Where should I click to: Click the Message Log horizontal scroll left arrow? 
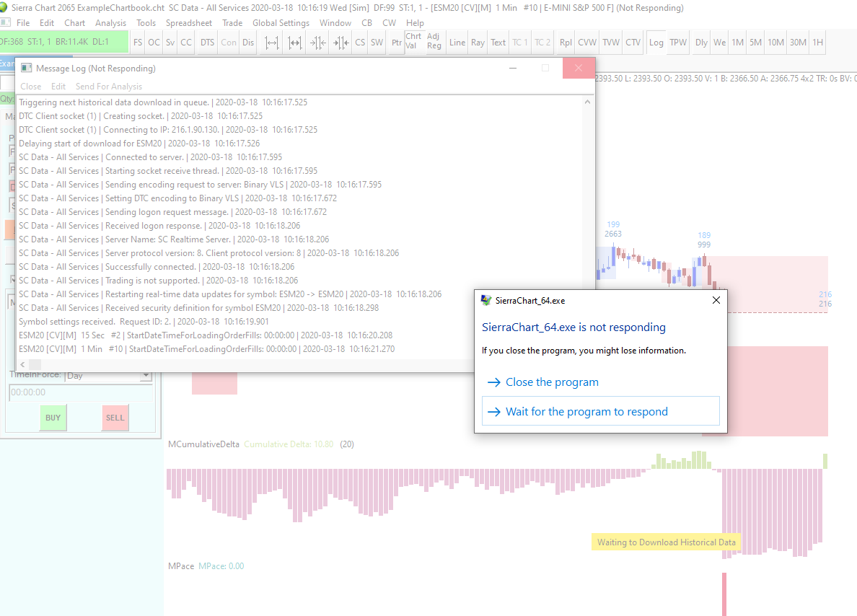22,364
